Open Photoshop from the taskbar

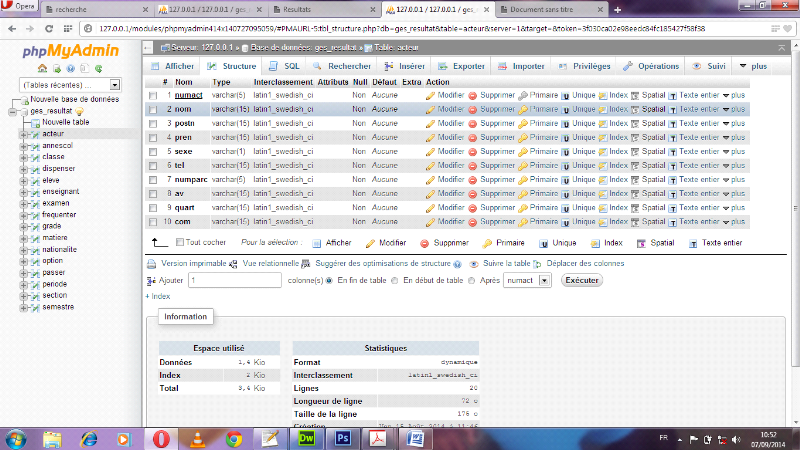point(342,439)
